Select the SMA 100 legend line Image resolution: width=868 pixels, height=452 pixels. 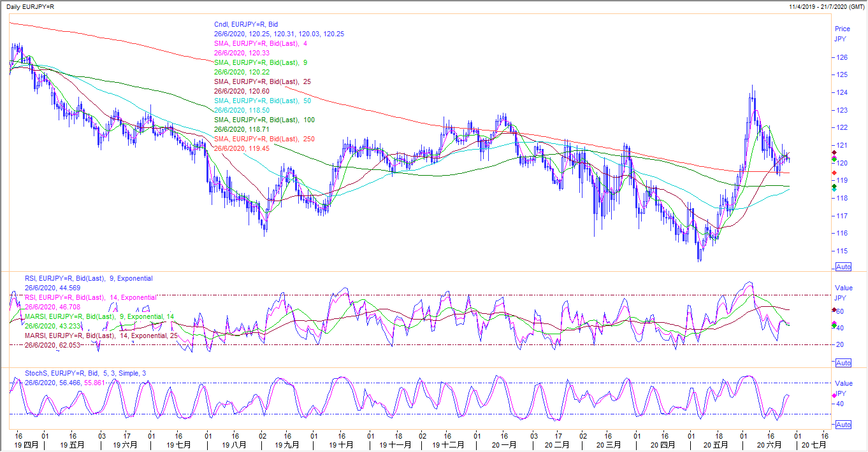point(266,120)
